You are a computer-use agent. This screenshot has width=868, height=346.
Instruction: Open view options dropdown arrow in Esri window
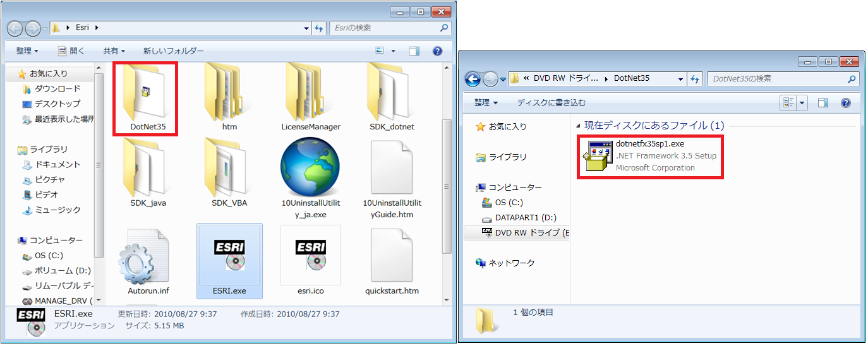[x=393, y=51]
